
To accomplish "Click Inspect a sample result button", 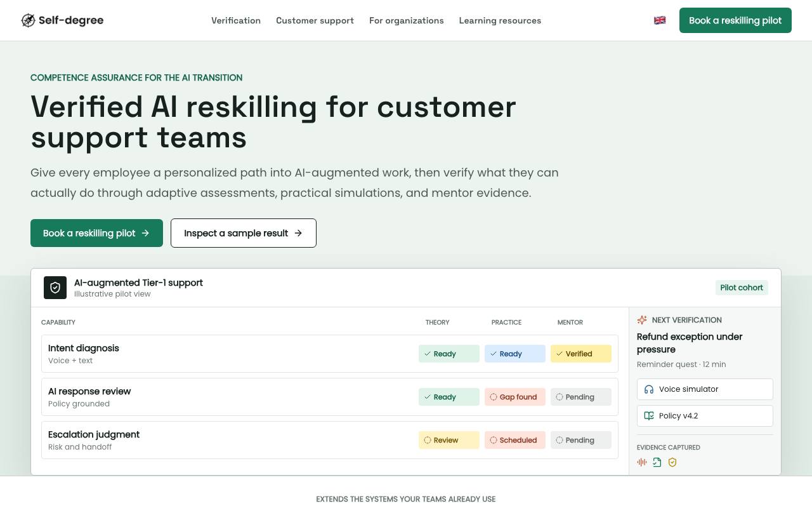I will (244, 233).
